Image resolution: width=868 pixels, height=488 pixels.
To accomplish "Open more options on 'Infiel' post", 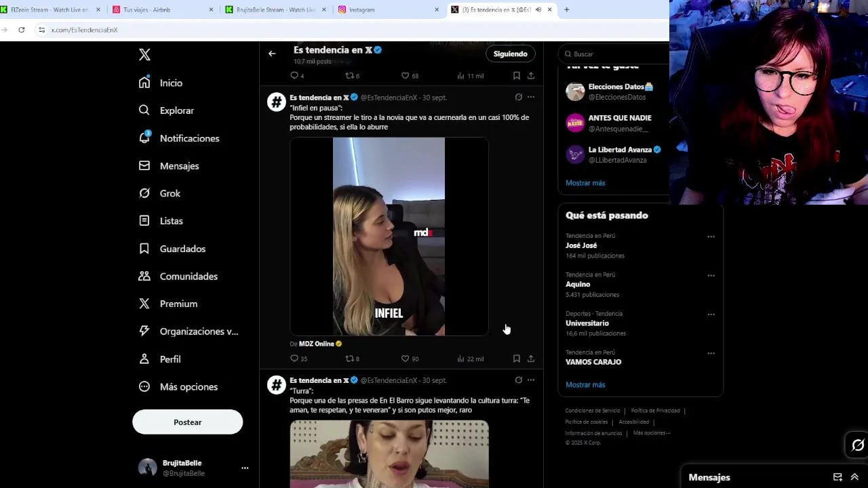I will point(531,97).
